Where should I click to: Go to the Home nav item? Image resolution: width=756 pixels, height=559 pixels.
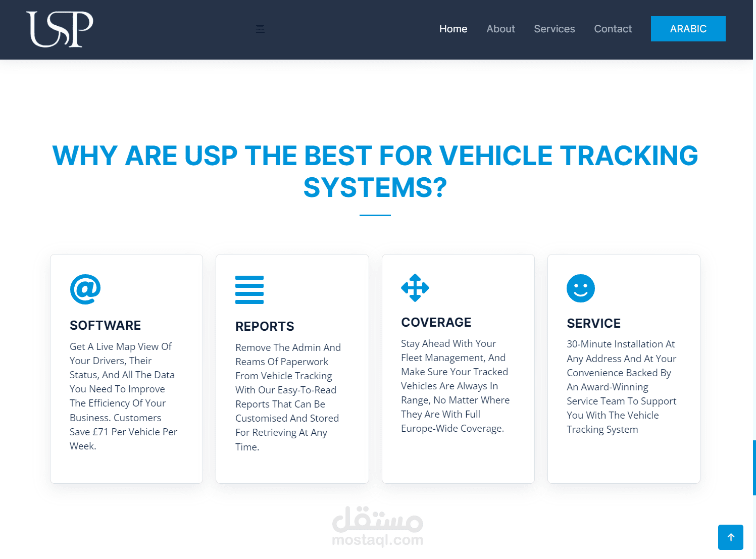click(453, 29)
